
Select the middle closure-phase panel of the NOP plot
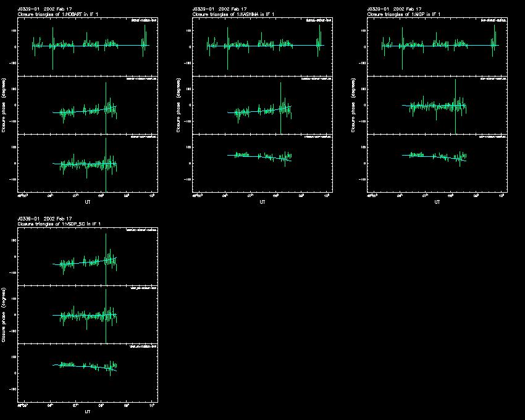pyautogui.click(x=437, y=105)
